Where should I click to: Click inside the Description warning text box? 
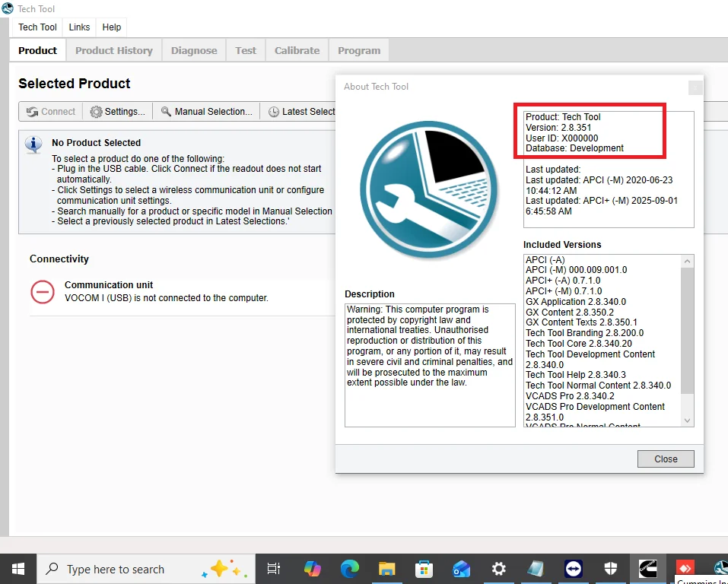(430, 365)
